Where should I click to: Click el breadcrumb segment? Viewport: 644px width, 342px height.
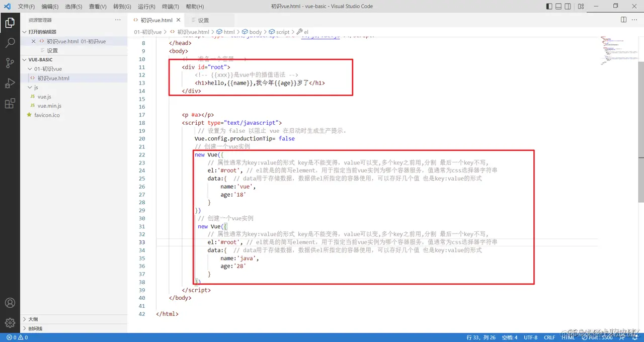[306, 32]
